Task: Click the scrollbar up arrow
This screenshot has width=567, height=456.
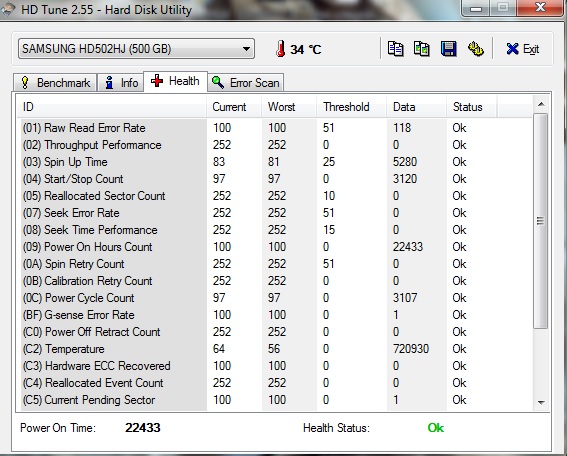Action: coord(541,105)
